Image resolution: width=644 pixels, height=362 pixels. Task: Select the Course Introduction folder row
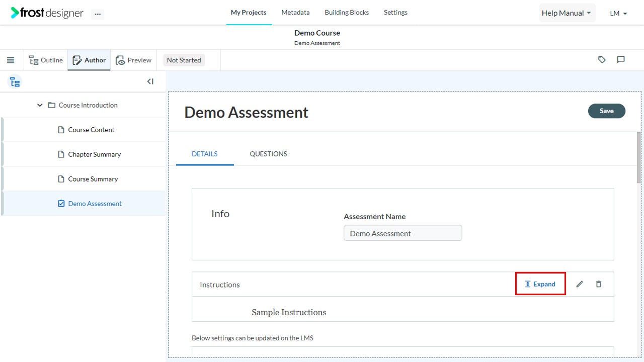[x=83, y=105]
